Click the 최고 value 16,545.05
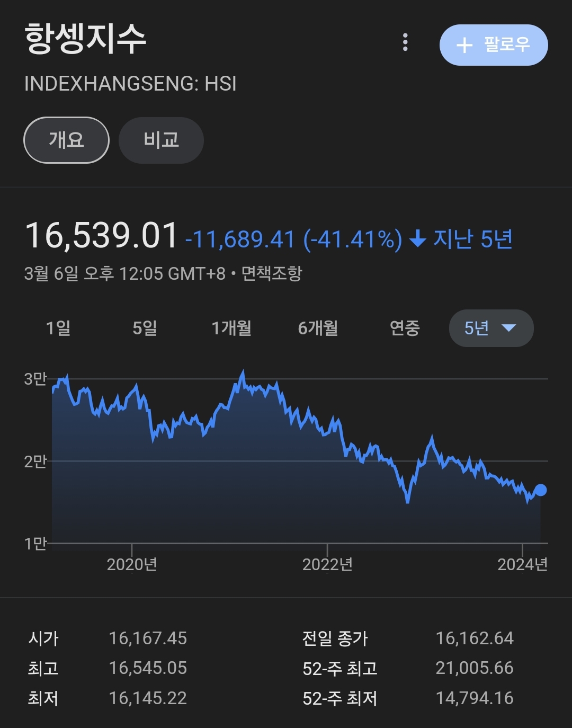Viewport: 572px width, 728px height. coord(148,668)
